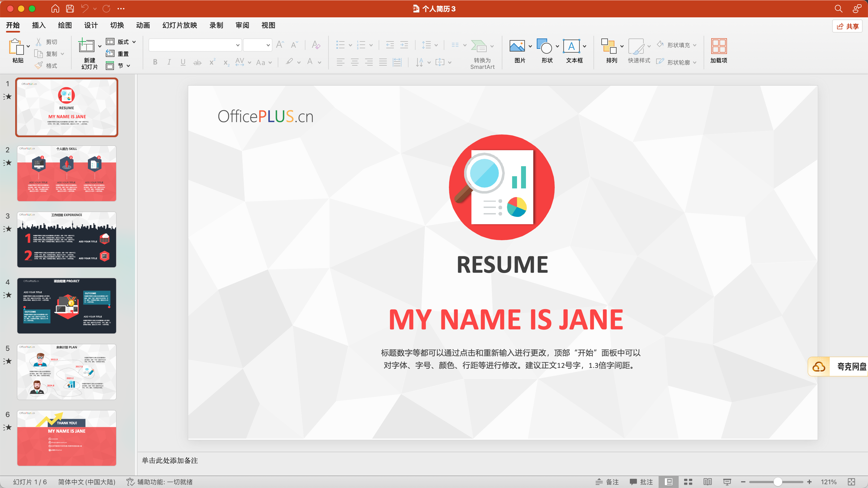868x488 pixels.
Task: Toggle the 批注 comments pane
Action: click(x=641, y=482)
